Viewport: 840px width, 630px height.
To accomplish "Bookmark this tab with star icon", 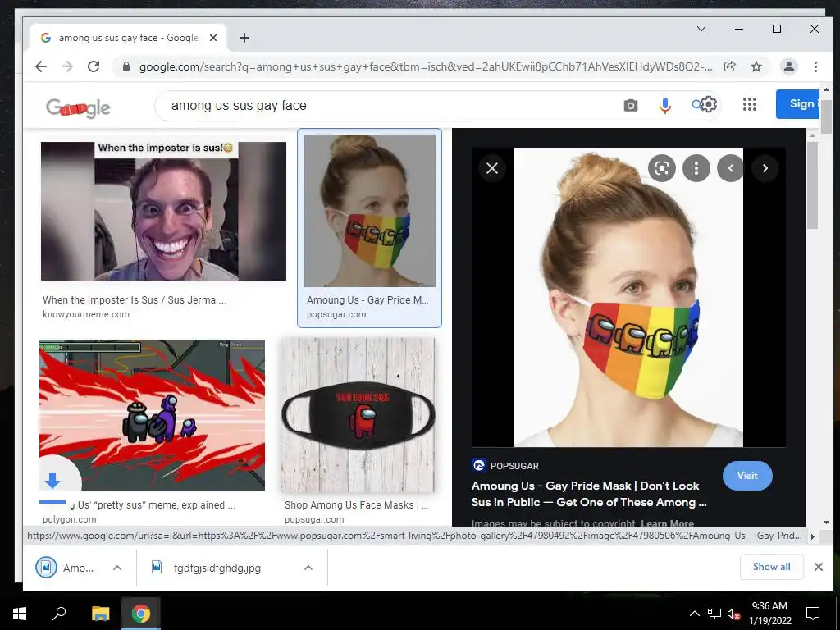I will click(x=756, y=66).
